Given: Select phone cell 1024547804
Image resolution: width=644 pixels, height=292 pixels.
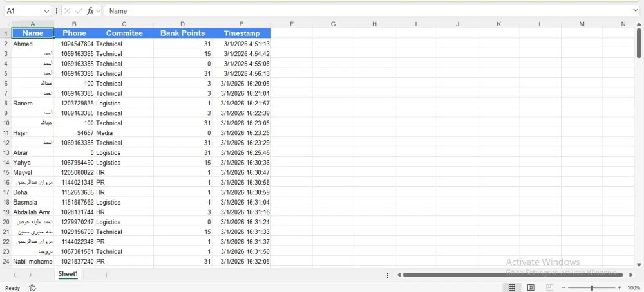Looking at the screenshot, I should point(74,44).
